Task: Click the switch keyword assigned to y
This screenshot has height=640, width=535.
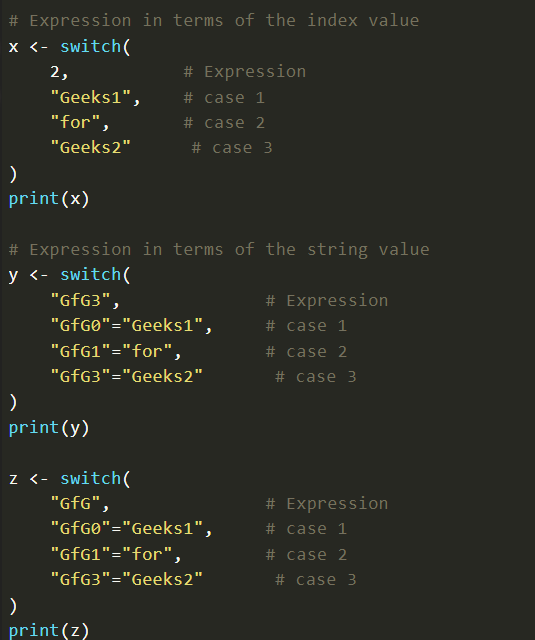Action: pos(91,274)
